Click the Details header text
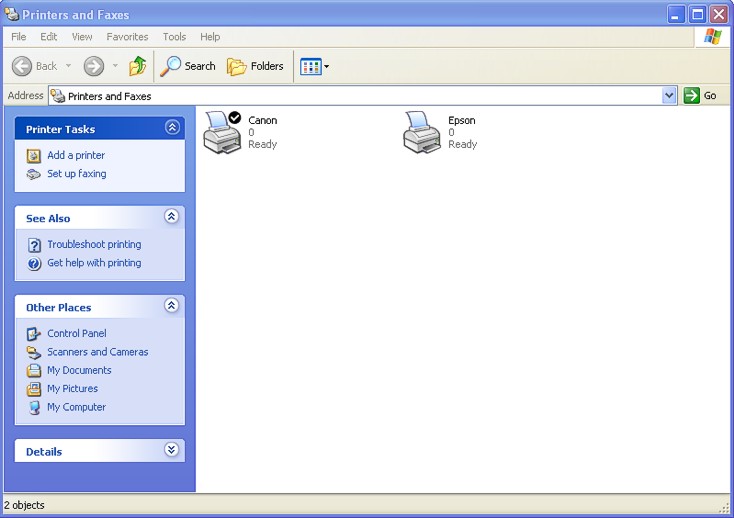 44,452
